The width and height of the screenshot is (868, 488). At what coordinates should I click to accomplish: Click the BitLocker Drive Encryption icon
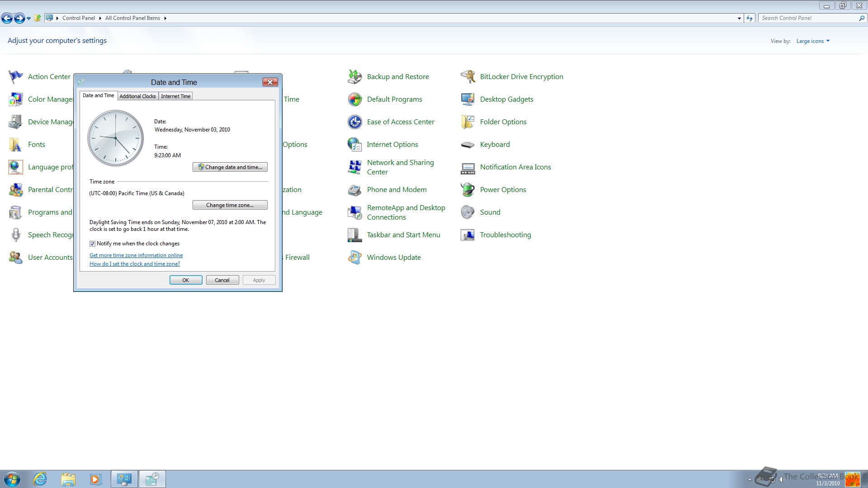pyautogui.click(x=468, y=77)
